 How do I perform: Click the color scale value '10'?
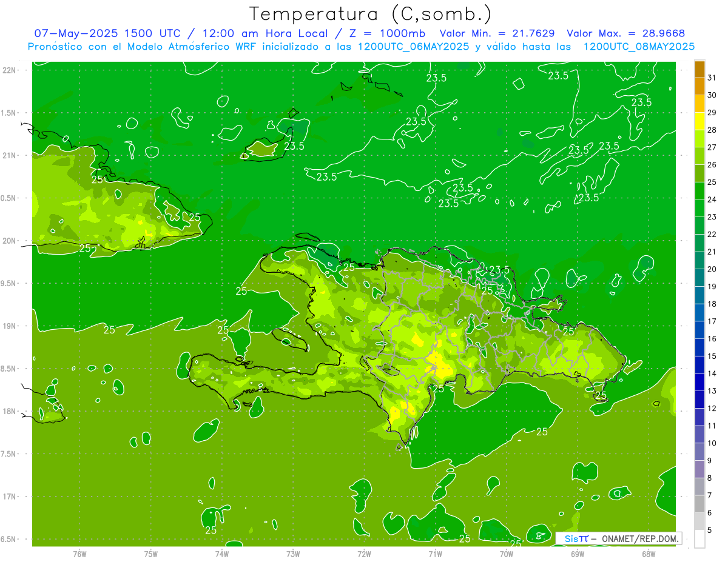pyautogui.click(x=712, y=443)
